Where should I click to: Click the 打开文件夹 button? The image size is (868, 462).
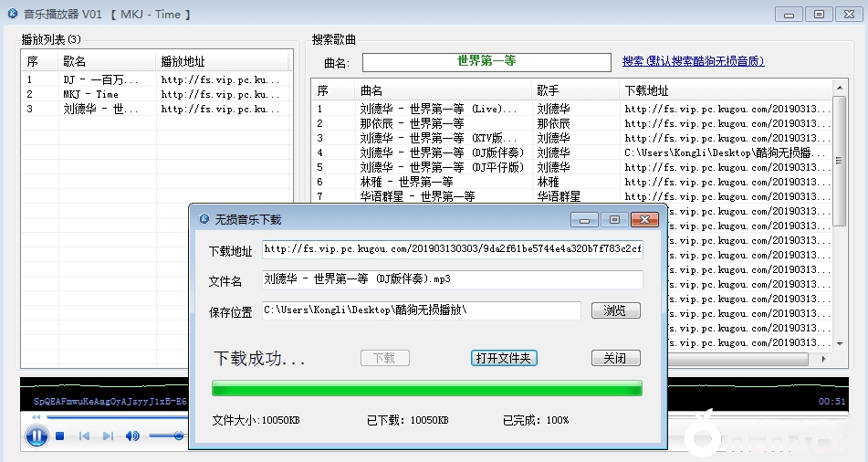504,358
